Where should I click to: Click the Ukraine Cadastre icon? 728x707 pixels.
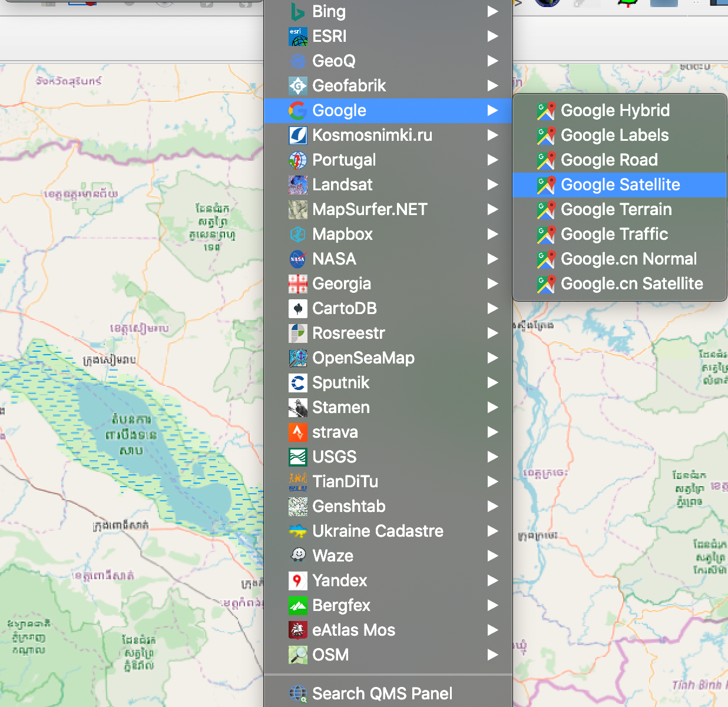point(298,531)
